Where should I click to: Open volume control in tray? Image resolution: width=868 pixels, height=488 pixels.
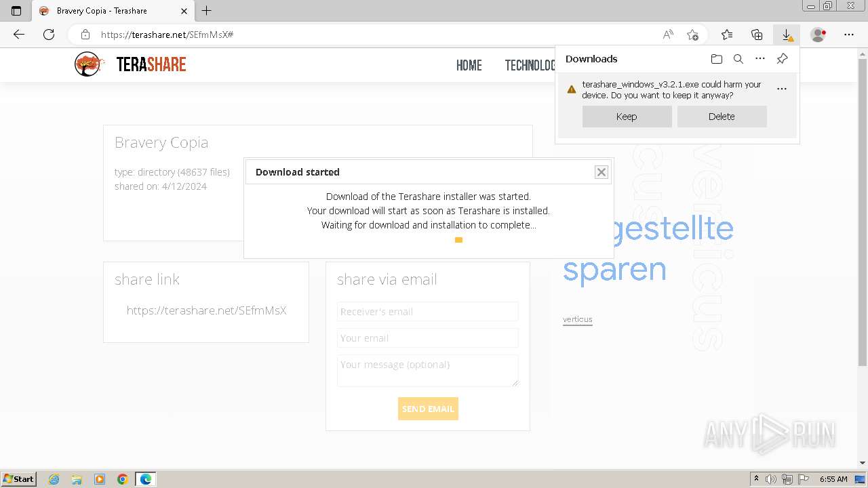click(x=771, y=479)
